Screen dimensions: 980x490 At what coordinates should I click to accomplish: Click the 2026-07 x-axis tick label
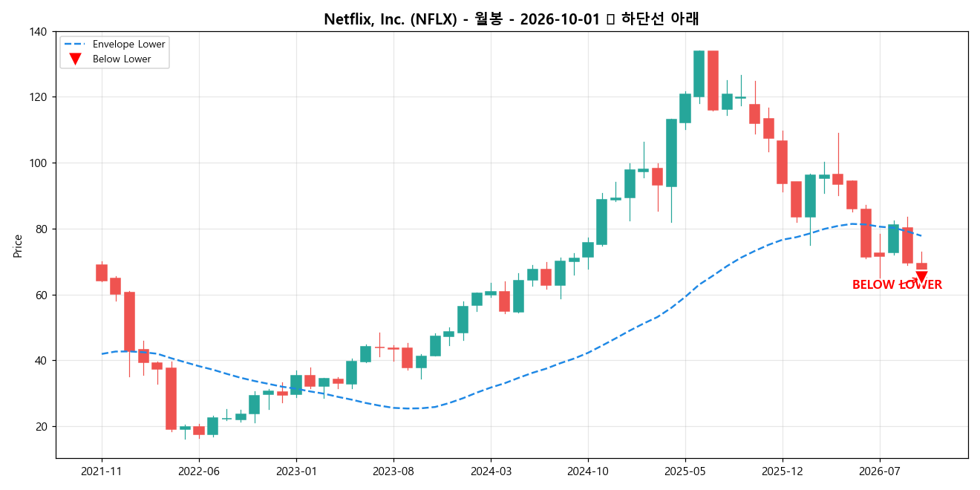point(880,471)
